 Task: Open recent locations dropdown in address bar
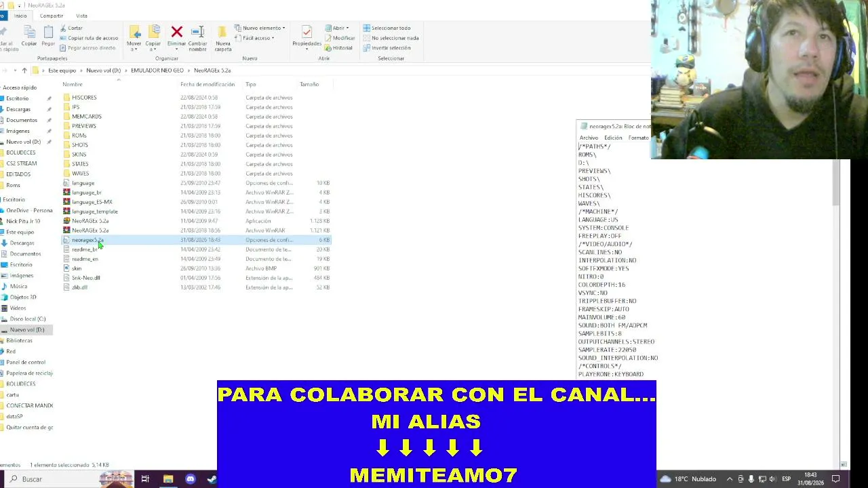(14, 70)
